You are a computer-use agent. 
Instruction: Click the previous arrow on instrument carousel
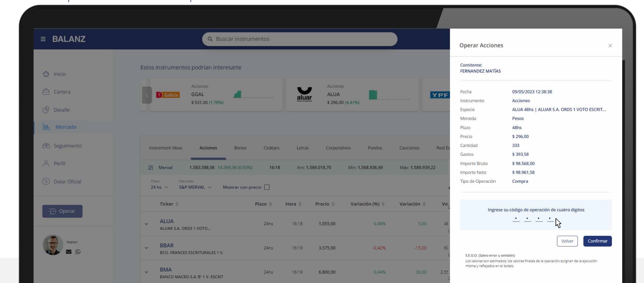pyautogui.click(x=147, y=95)
